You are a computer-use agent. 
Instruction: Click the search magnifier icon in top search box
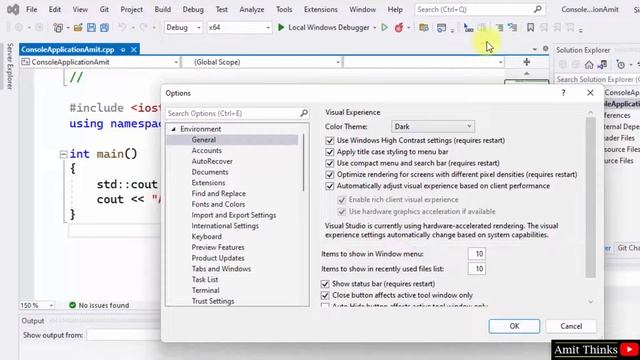pos(538,9)
